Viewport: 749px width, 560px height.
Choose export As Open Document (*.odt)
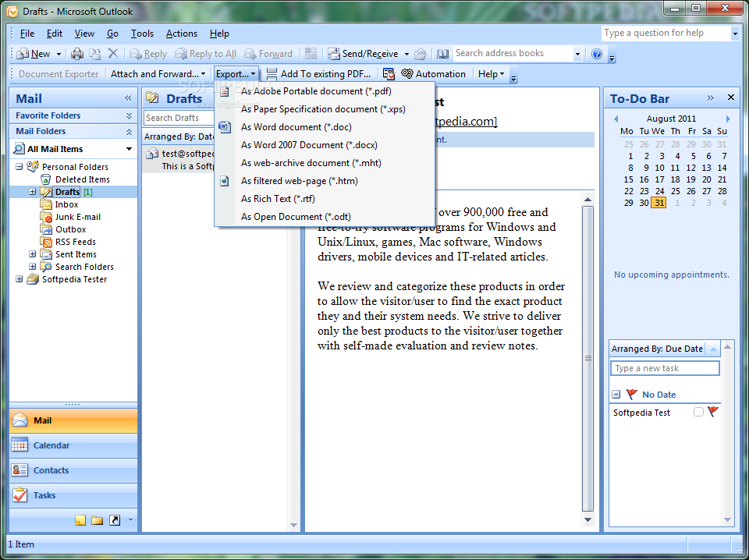click(x=325, y=217)
